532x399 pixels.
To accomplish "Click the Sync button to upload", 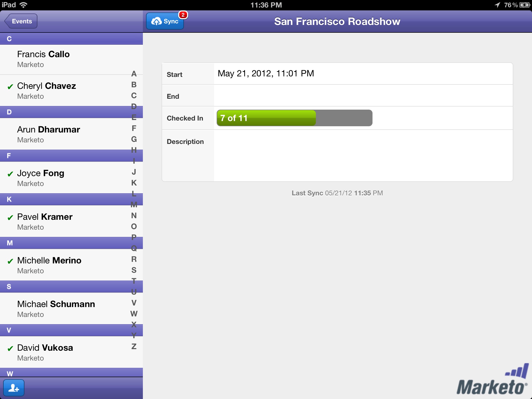I will click(x=165, y=21).
